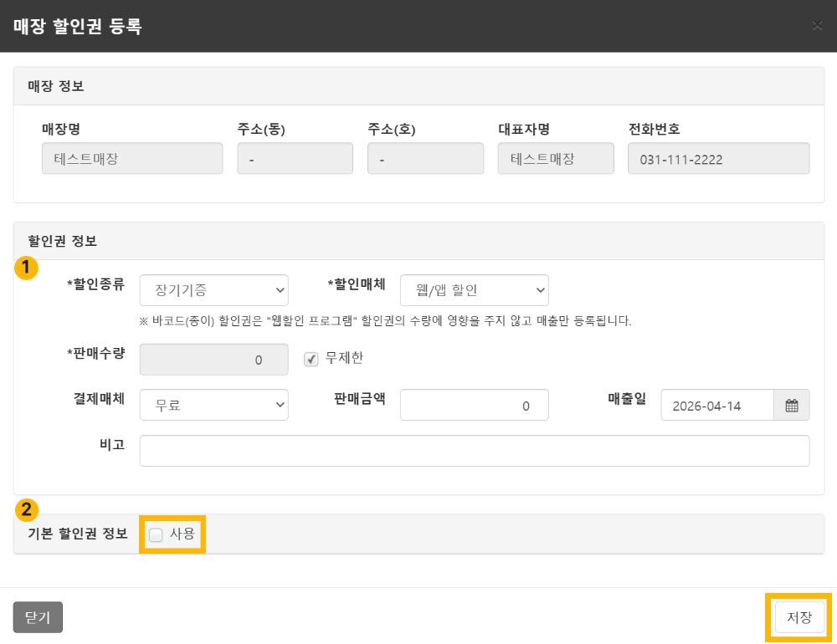Open the 할인종류 dropdown showing 장기기증
The width and height of the screenshot is (837, 644).
[214, 290]
